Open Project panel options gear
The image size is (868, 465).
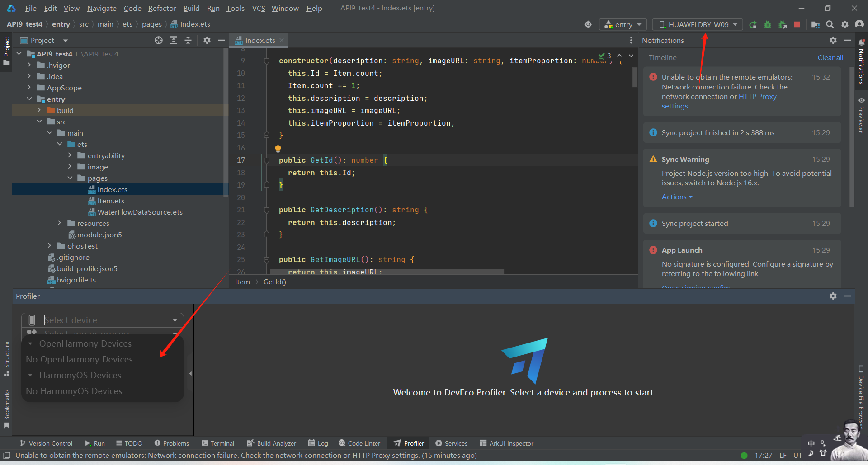point(207,40)
